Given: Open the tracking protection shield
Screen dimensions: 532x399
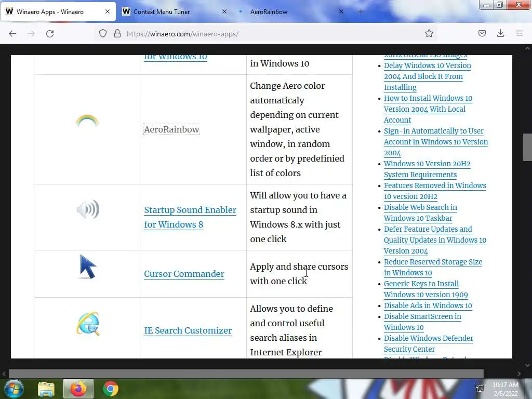Looking at the screenshot, I should coord(103,34).
